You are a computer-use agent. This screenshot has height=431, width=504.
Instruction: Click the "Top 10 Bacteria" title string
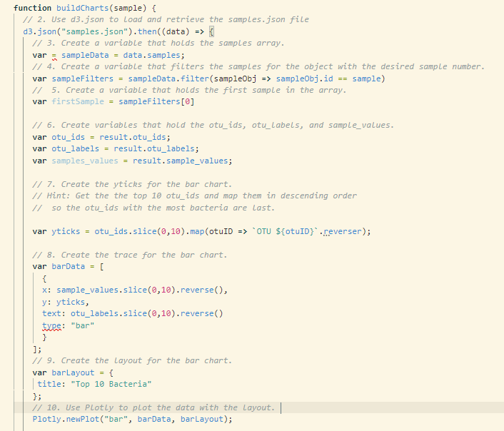click(111, 384)
